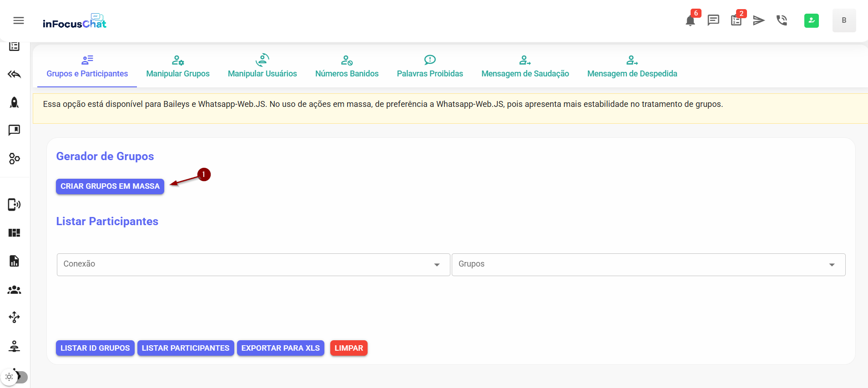Open the phone call icon in header

coord(782,20)
